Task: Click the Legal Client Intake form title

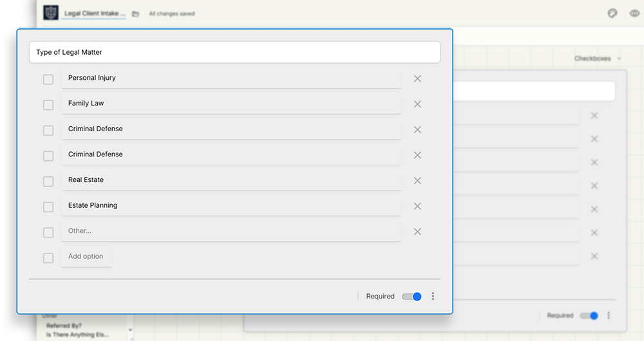Action: [x=95, y=13]
